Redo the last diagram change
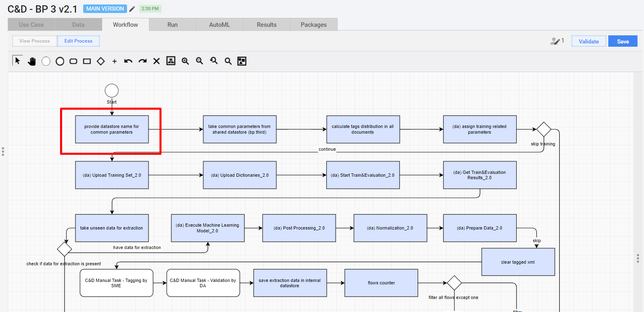Image resolution: width=644 pixels, height=312 pixels. point(142,61)
